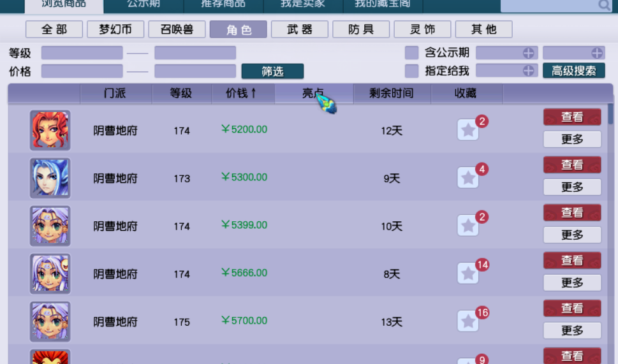
Task: Switch to the 我是卖家 tab
Action: (x=303, y=4)
